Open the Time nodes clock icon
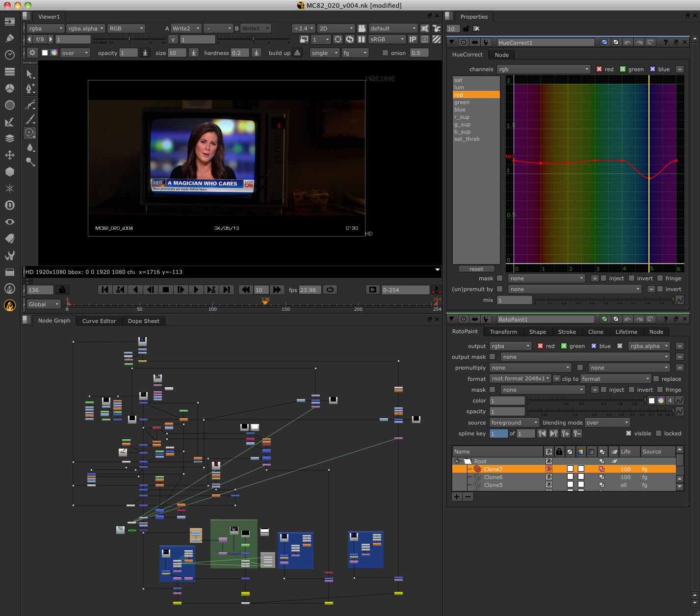This screenshot has width=700, height=616. [9, 55]
